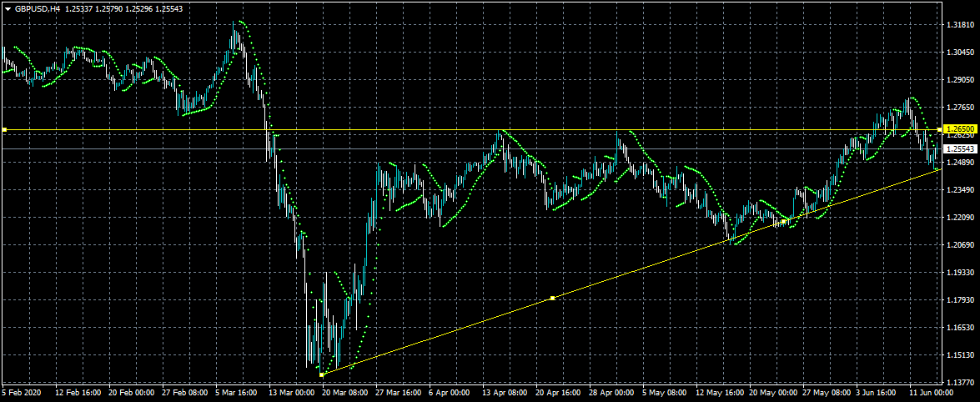Image resolution: width=980 pixels, height=402 pixels.
Task: Click the 1.15130 price axis label
Action: coord(962,355)
